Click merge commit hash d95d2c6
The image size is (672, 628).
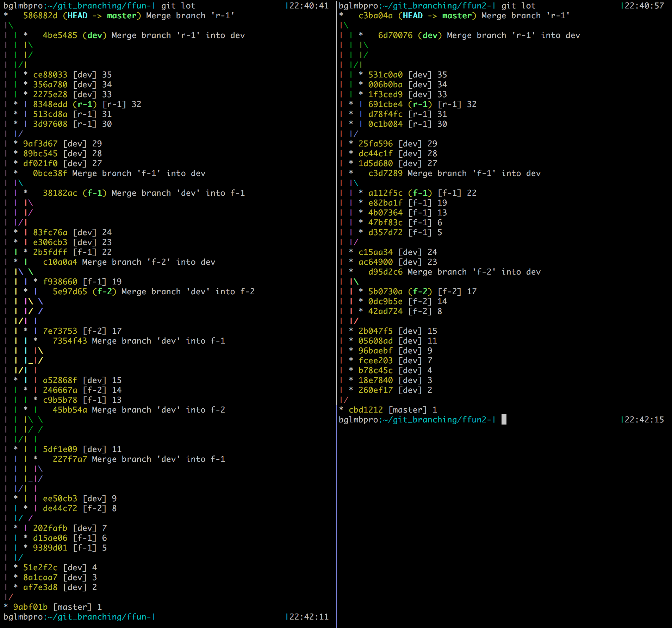tap(385, 272)
